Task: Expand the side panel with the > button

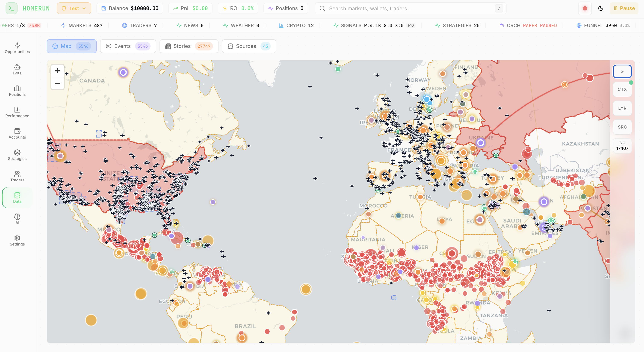Action: tap(622, 71)
